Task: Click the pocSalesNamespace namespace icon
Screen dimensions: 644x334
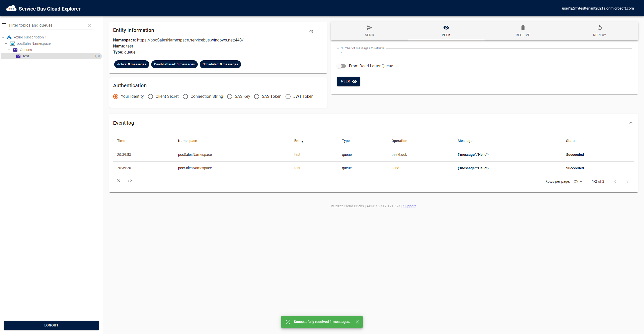Action: pyautogui.click(x=12, y=44)
